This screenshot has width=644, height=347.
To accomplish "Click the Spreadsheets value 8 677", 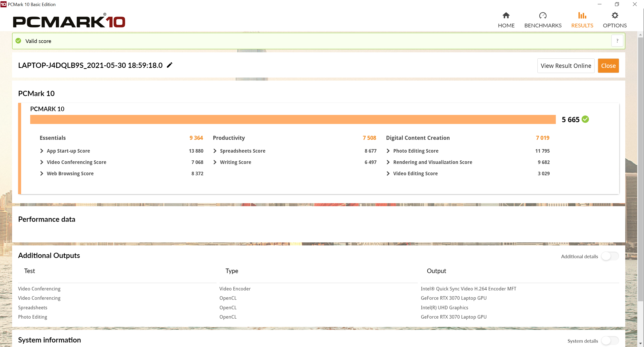I will point(371,151).
